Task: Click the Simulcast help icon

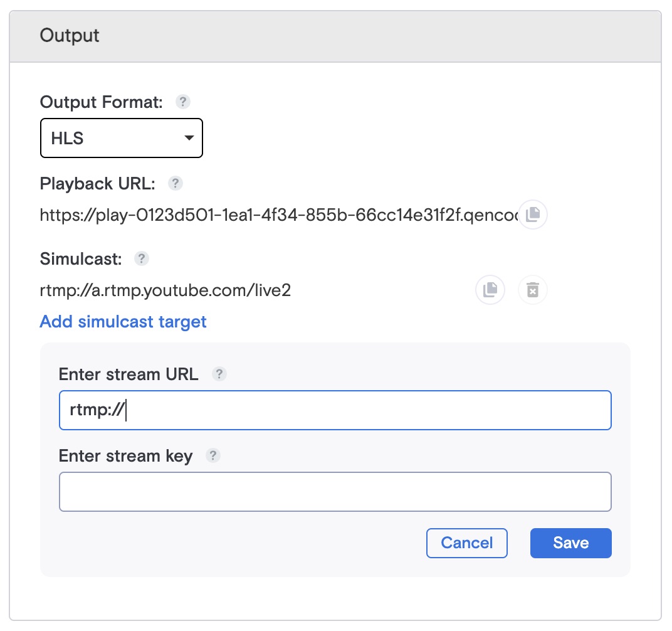Action: pyautogui.click(x=140, y=258)
